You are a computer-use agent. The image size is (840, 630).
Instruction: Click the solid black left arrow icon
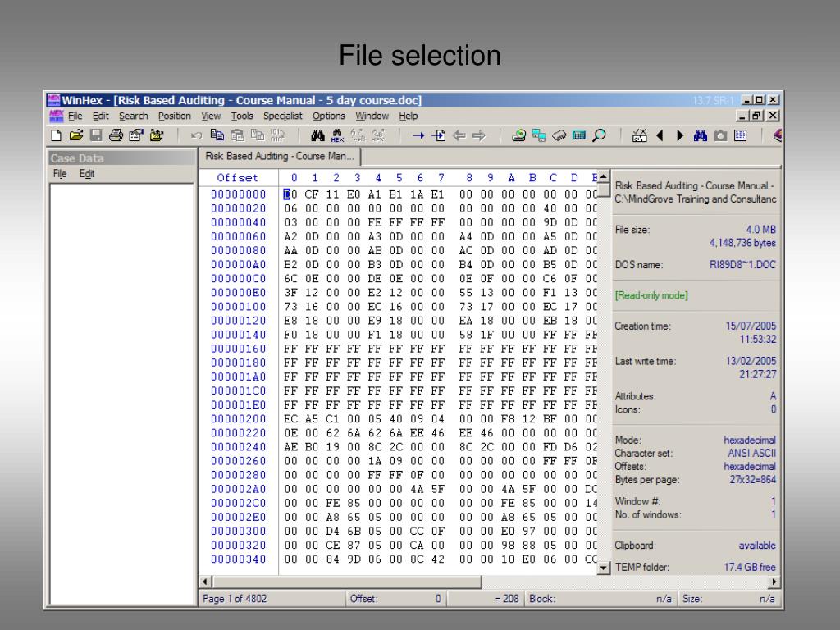point(660,135)
